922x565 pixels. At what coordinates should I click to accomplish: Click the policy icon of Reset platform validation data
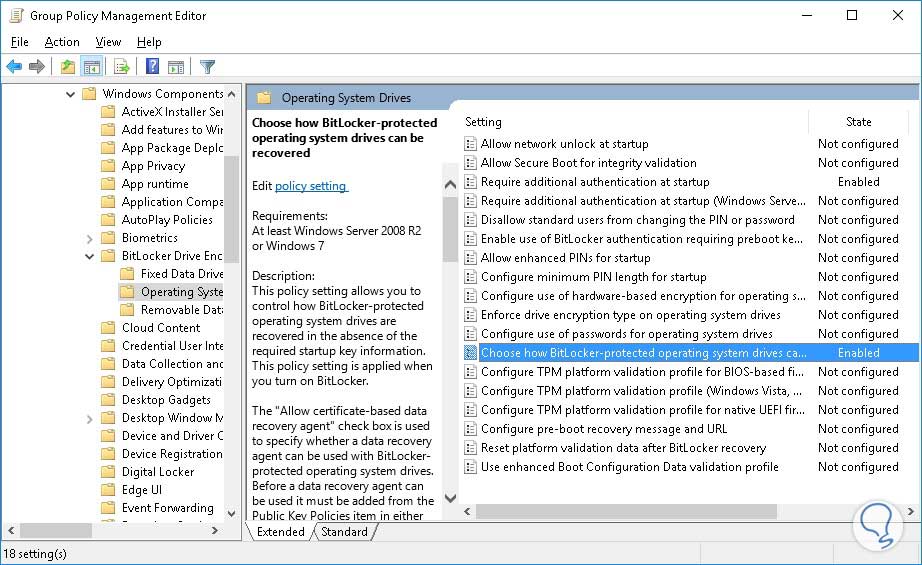[470, 448]
